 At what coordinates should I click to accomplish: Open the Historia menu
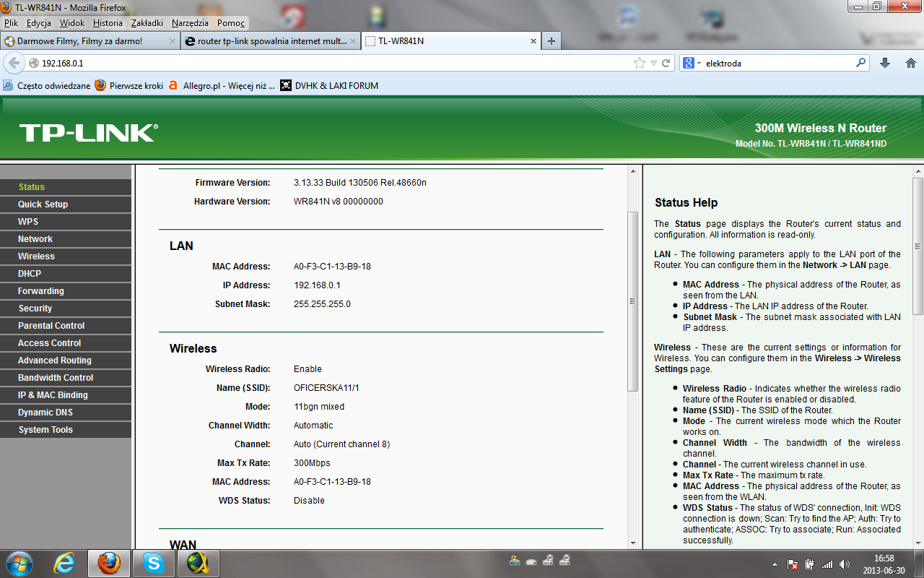108,23
